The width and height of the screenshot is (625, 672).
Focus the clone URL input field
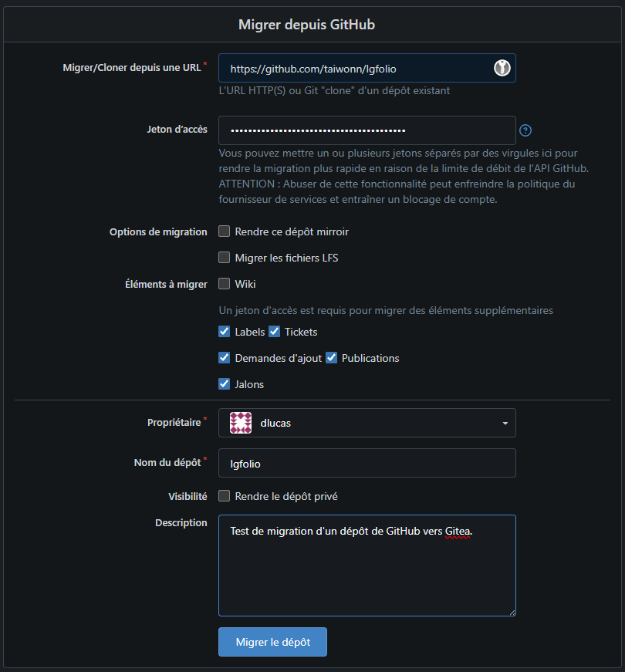point(367,68)
